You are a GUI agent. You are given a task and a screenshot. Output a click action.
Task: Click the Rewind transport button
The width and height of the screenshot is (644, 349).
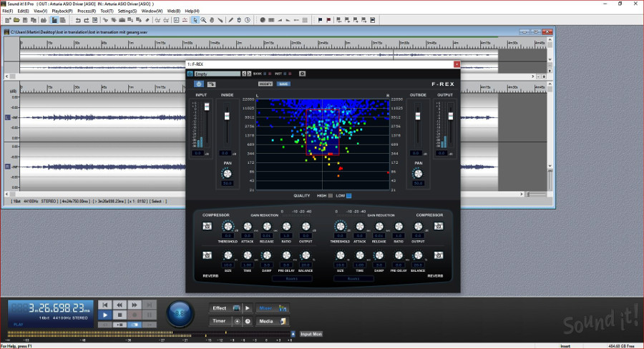(x=119, y=305)
